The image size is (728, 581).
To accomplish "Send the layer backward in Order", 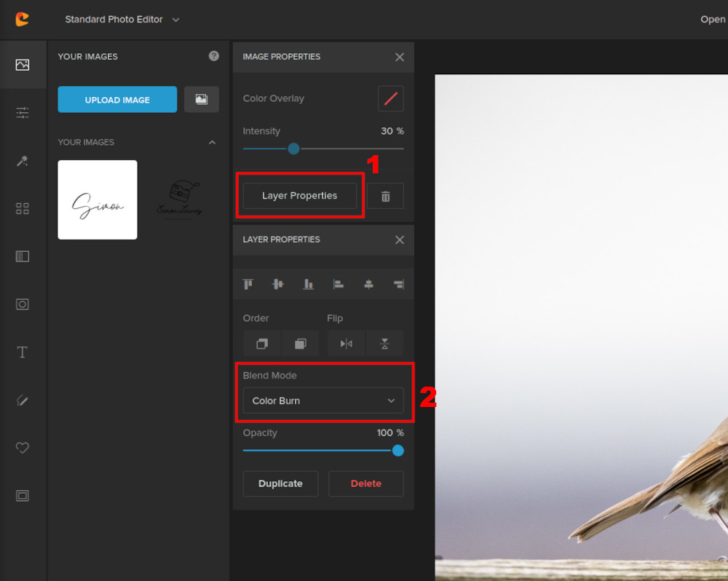I will [x=300, y=343].
